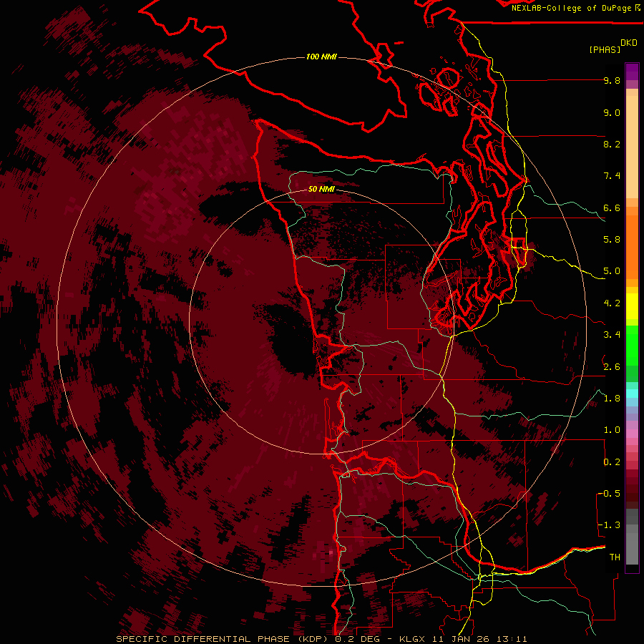This screenshot has width=644, height=644.
Task: Click the 0.2 scale value
Action: (612, 462)
